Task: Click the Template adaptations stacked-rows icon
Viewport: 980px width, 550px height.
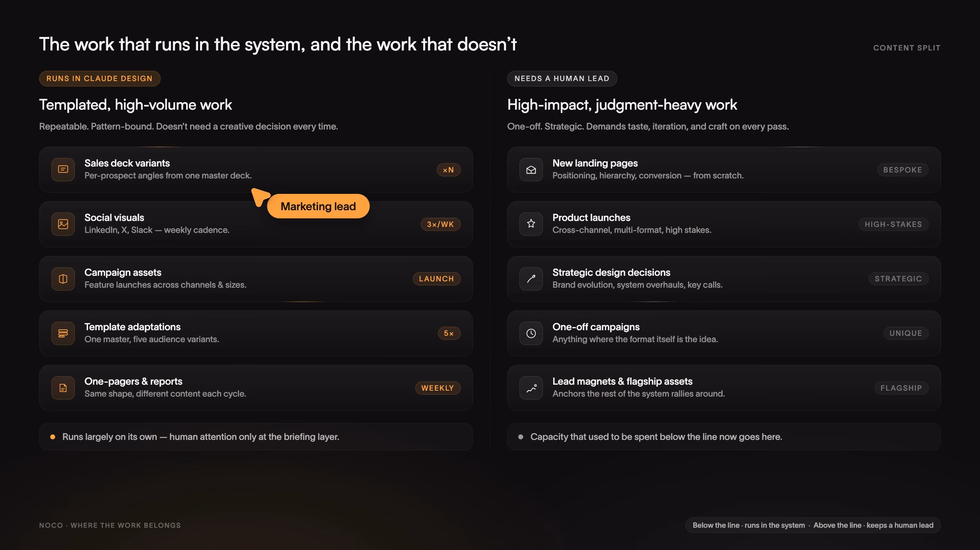Action: click(x=63, y=333)
